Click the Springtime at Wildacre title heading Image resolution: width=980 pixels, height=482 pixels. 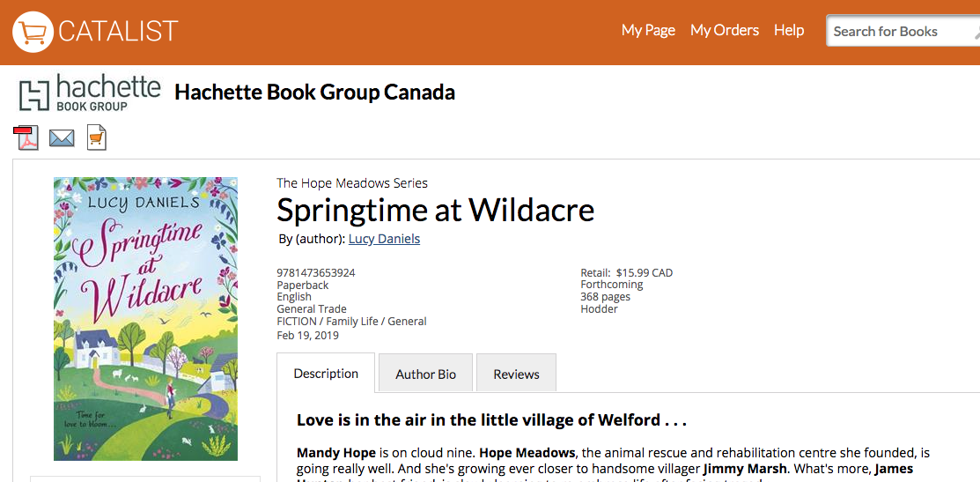click(436, 210)
